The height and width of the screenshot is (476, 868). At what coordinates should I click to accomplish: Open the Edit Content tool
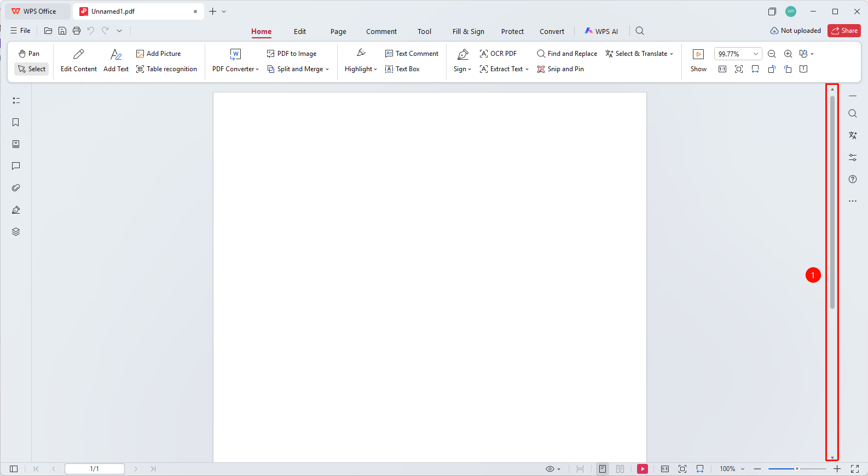tap(79, 61)
